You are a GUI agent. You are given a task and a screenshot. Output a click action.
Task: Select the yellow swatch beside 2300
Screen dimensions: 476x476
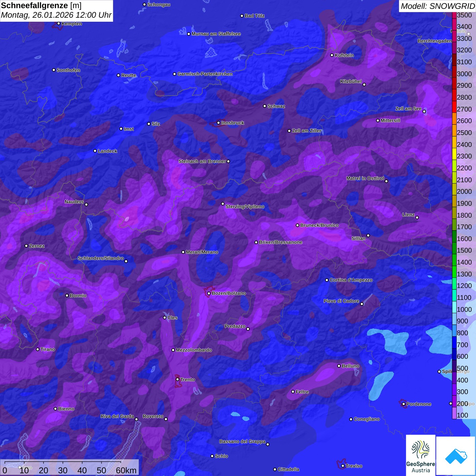click(454, 154)
